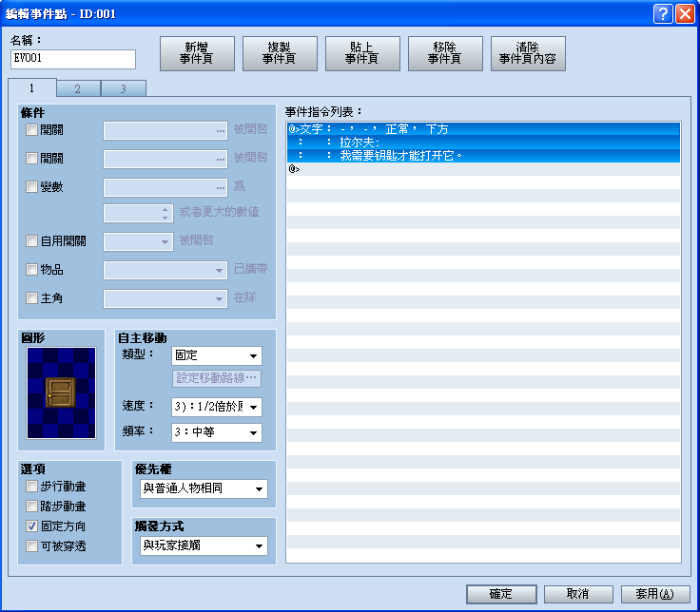This screenshot has height=612, width=700.
Task: Open the 類型 movement type dropdown
Action: pyautogui.click(x=217, y=356)
